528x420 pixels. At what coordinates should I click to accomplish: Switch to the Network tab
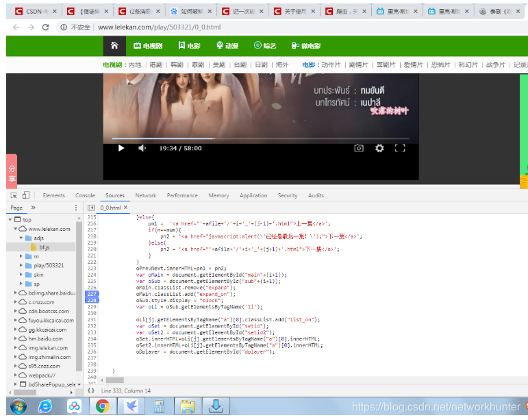tap(146, 195)
